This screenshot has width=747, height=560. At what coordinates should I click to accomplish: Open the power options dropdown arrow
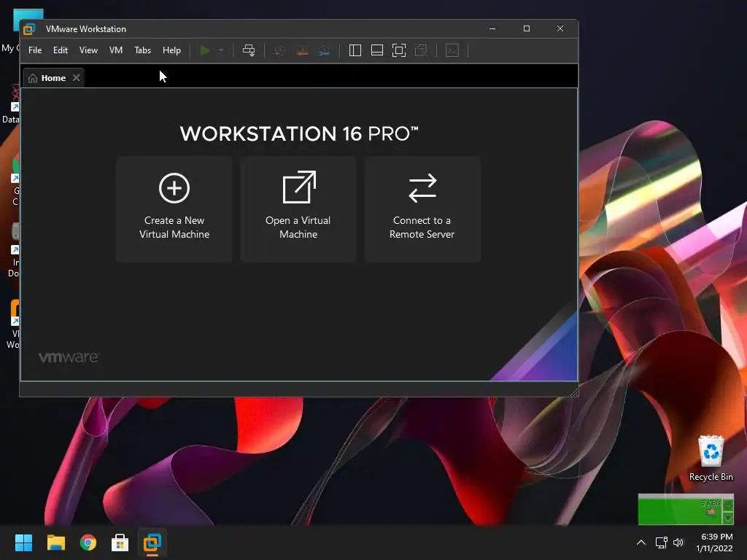[x=220, y=50]
